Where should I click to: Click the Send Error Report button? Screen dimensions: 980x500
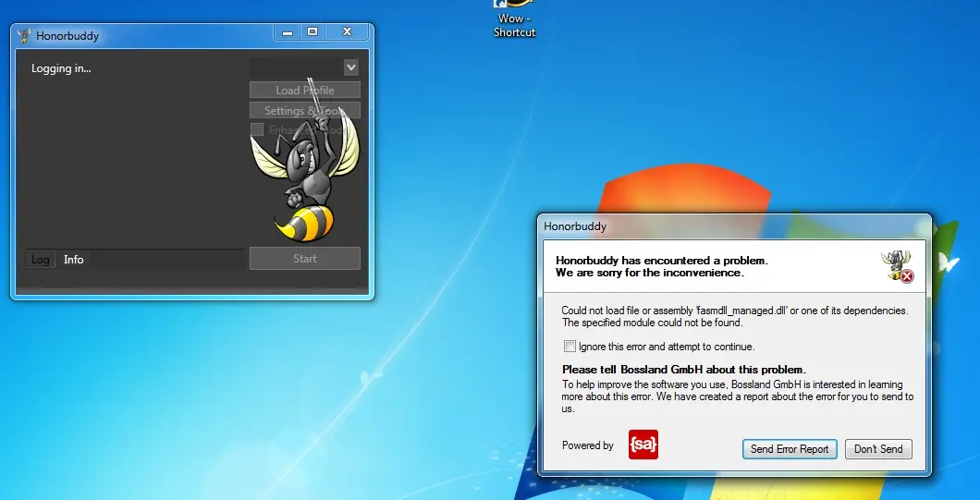(x=790, y=449)
